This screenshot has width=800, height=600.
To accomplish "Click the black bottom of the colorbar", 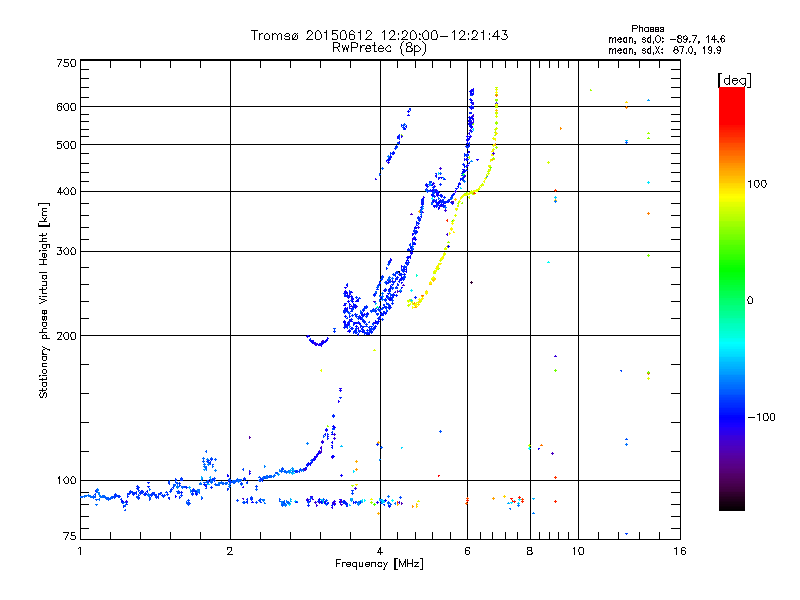I will 732,503.
